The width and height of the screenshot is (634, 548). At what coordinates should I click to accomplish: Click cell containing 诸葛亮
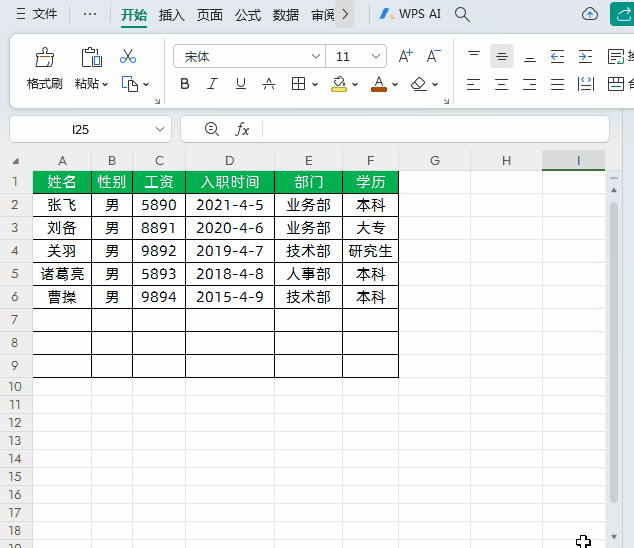point(62,274)
